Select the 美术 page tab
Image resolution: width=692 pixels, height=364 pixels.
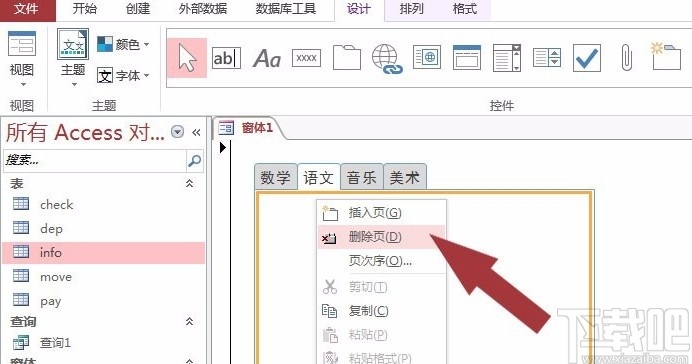pyautogui.click(x=404, y=177)
